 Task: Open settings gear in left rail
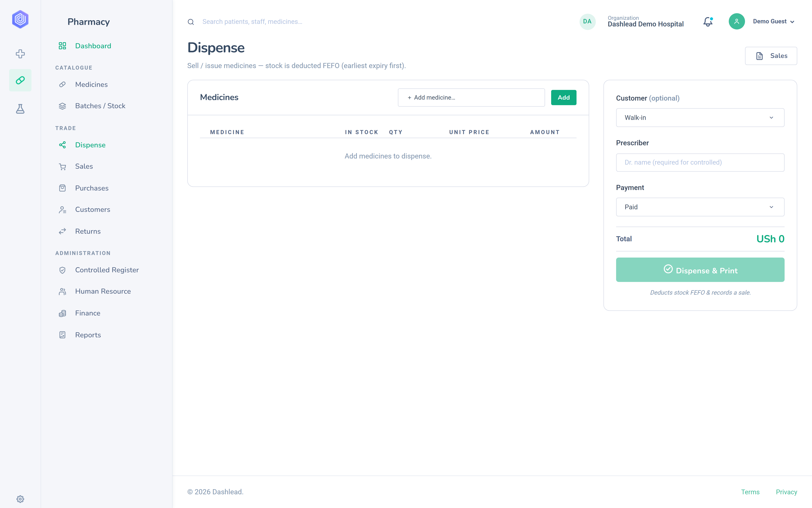tap(20, 499)
